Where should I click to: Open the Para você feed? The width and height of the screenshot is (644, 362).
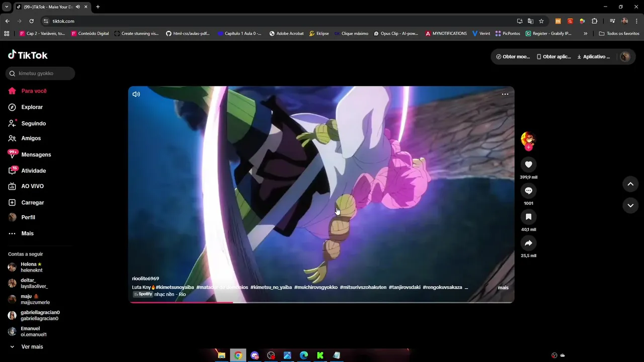28,91
